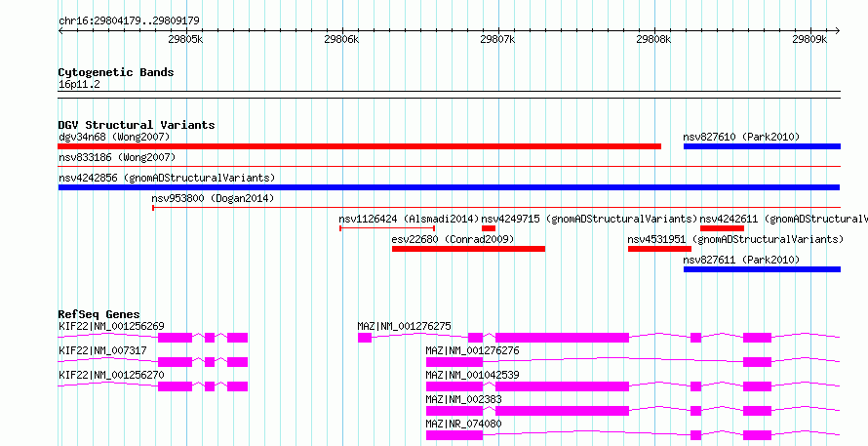Open the nsv827611 (Park2010) label

741,260
